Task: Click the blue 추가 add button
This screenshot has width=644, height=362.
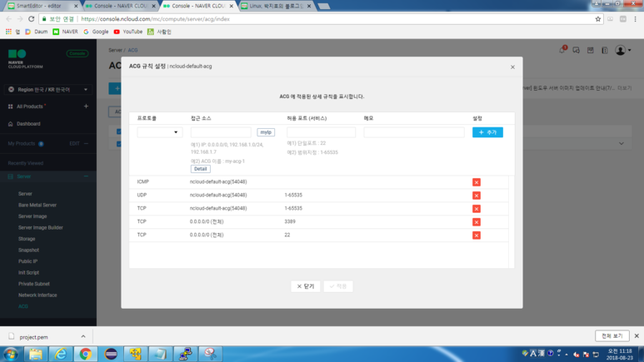Action: tap(487, 132)
